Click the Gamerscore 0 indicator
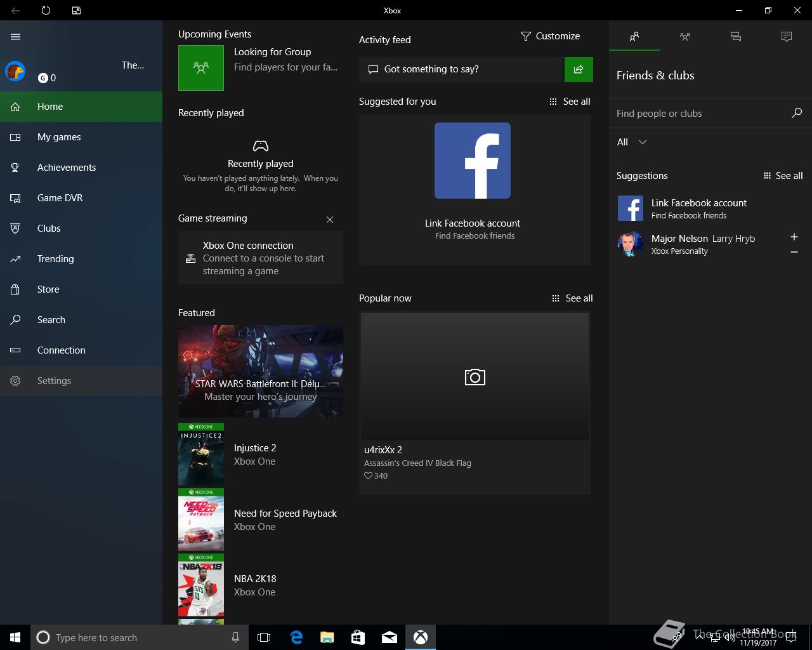812x650 pixels. click(x=47, y=78)
